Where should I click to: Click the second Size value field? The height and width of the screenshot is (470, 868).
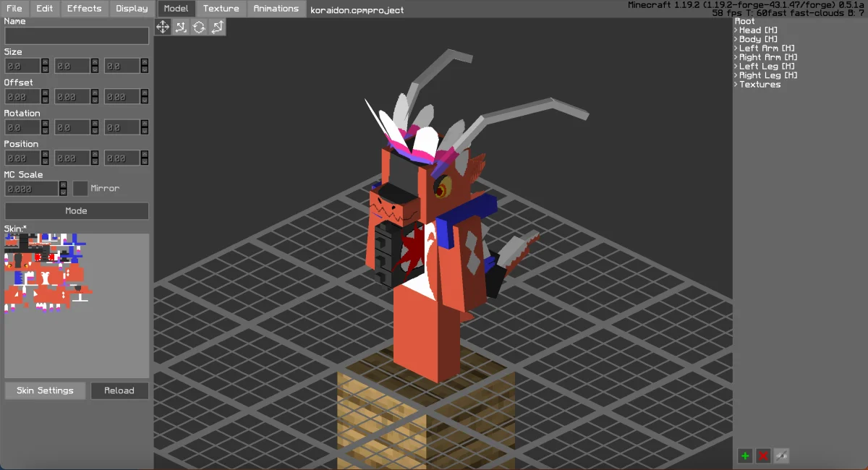(x=72, y=66)
